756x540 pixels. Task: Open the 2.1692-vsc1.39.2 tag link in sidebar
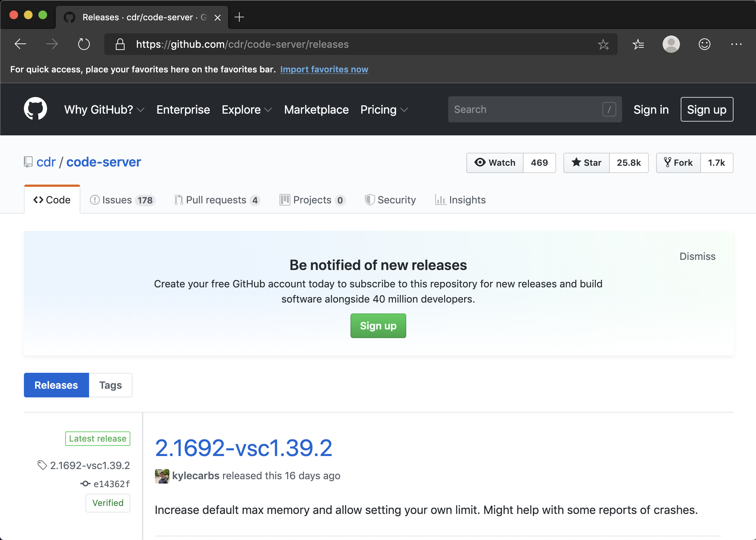click(x=90, y=465)
